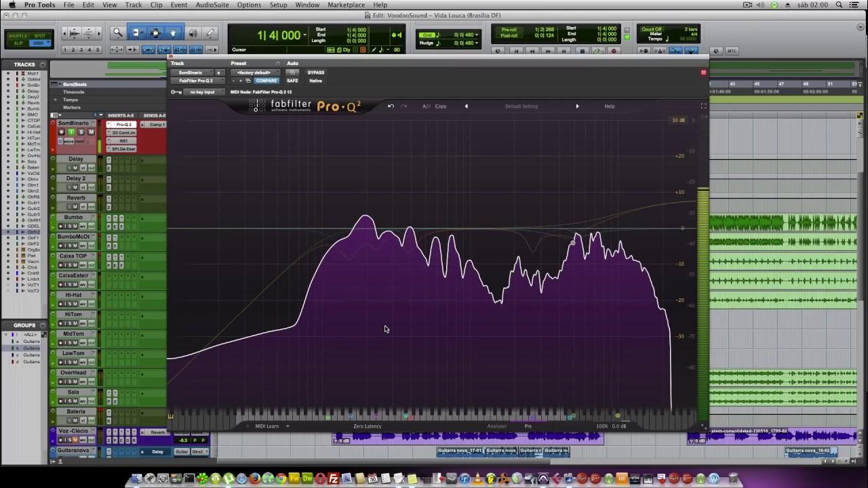The height and width of the screenshot is (488, 868).
Task: Open the AudioSuite menu
Action: 212,5
